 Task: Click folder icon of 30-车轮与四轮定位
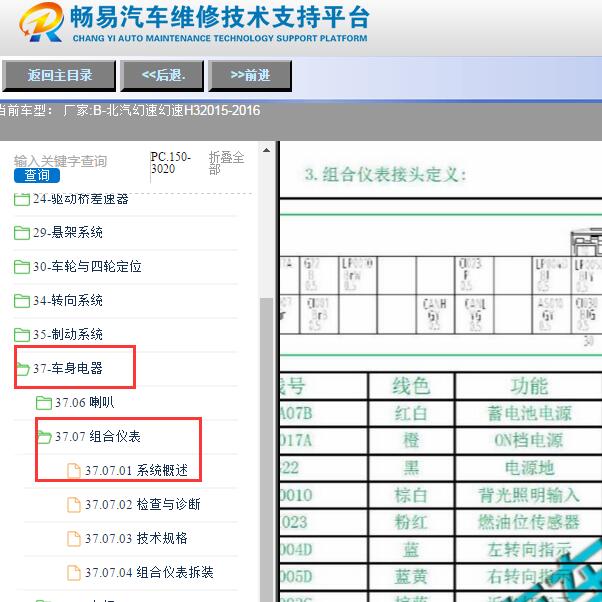22,266
